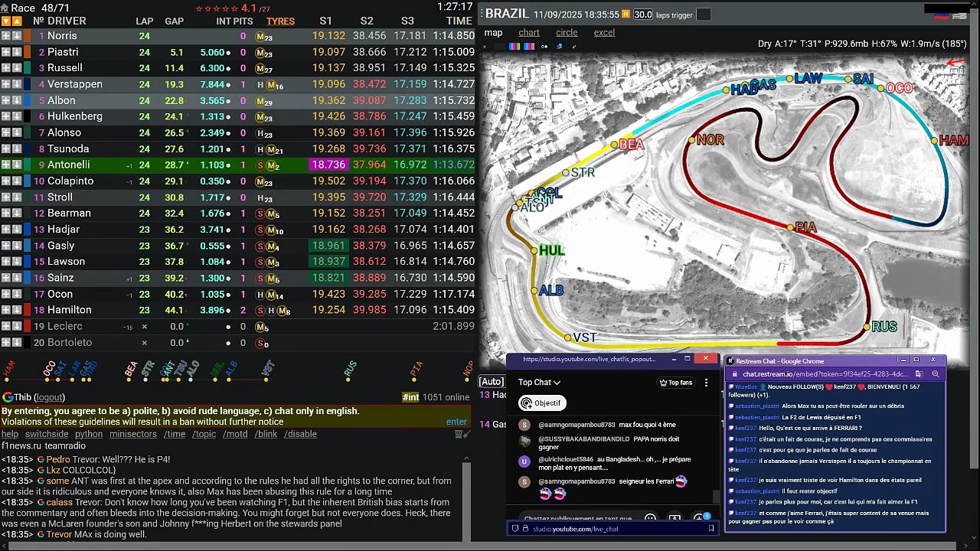
Task: Switch to the chart tab
Action: click(x=529, y=33)
